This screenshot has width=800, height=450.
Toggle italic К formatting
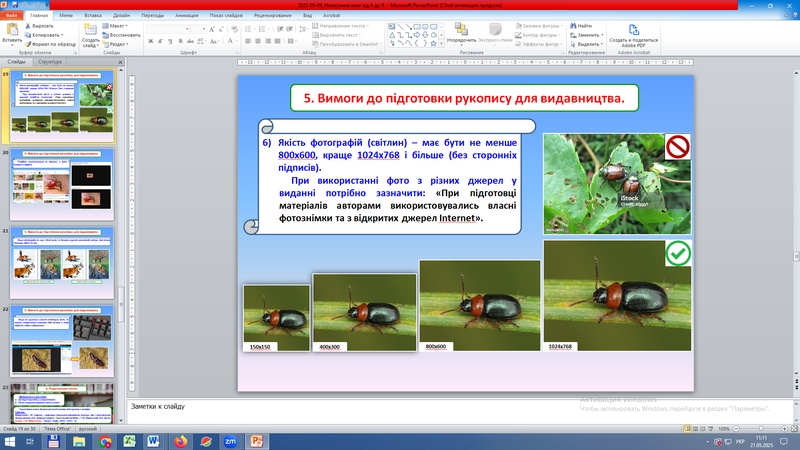tap(160, 41)
